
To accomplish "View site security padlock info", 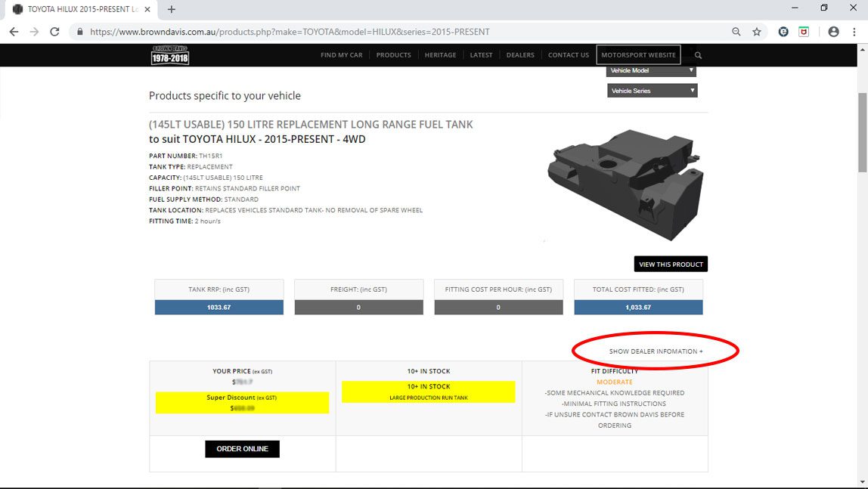I will tap(80, 32).
